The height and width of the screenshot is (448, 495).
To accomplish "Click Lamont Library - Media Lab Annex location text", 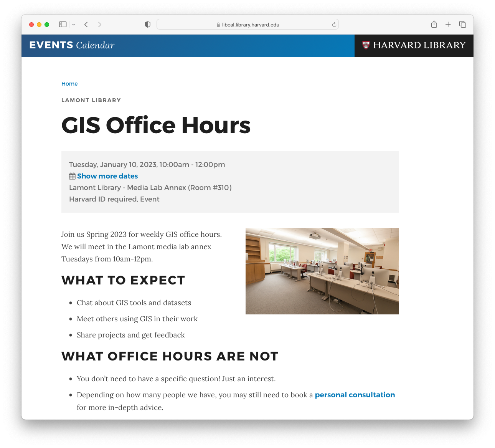I will point(150,188).
